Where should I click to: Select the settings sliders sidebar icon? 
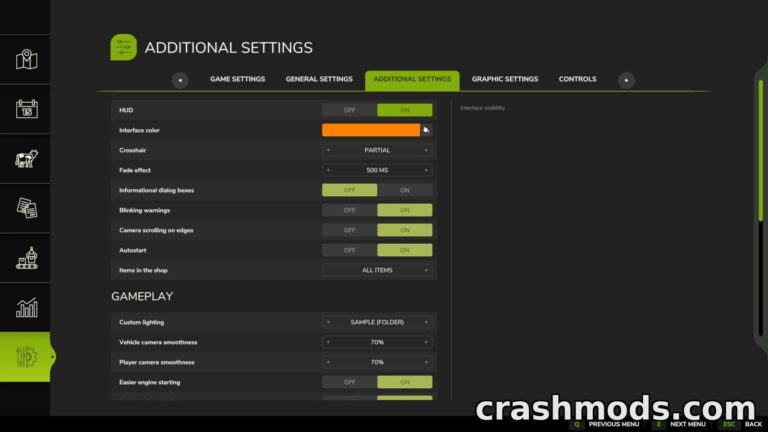click(x=26, y=357)
